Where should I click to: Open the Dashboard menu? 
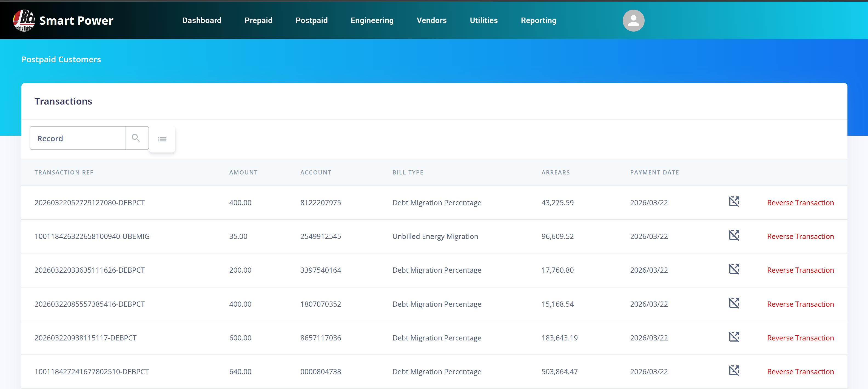(x=202, y=21)
